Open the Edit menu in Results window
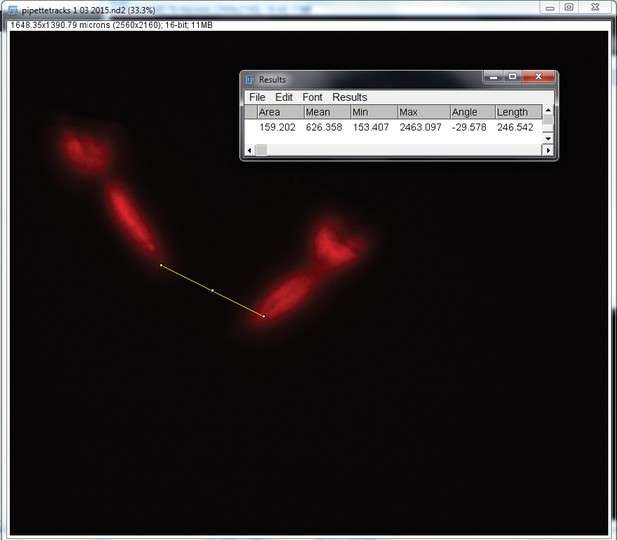 coord(283,97)
